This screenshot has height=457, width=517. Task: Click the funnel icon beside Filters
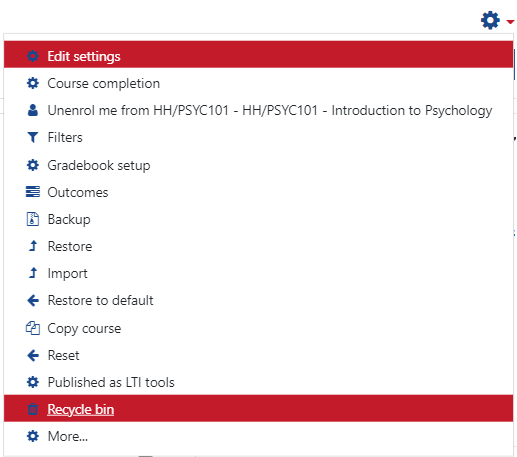point(33,137)
